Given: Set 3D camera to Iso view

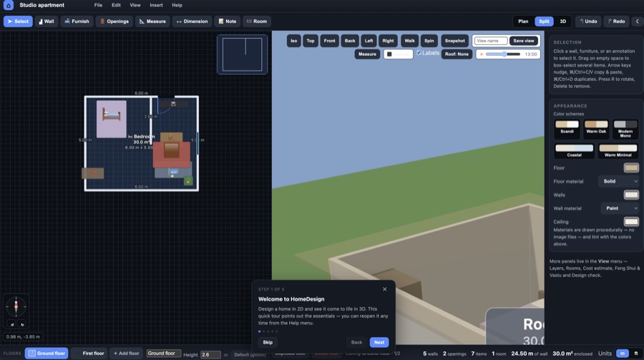Looking at the screenshot, I should tap(293, 41).
